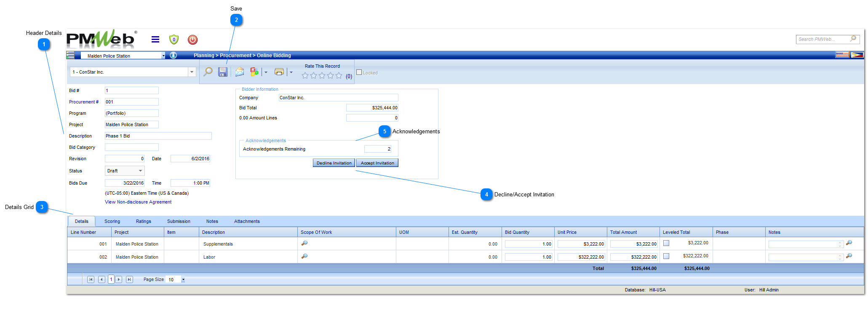
Task: Click Unit Price field for Supplementals row
Action: click(581, 244)
